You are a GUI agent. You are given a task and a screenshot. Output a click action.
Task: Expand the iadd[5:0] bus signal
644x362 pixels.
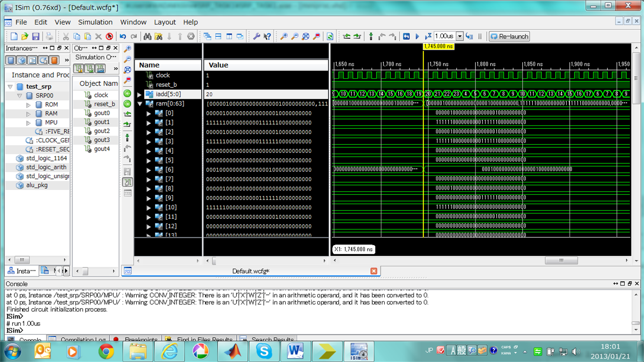[x=139, y=94]
